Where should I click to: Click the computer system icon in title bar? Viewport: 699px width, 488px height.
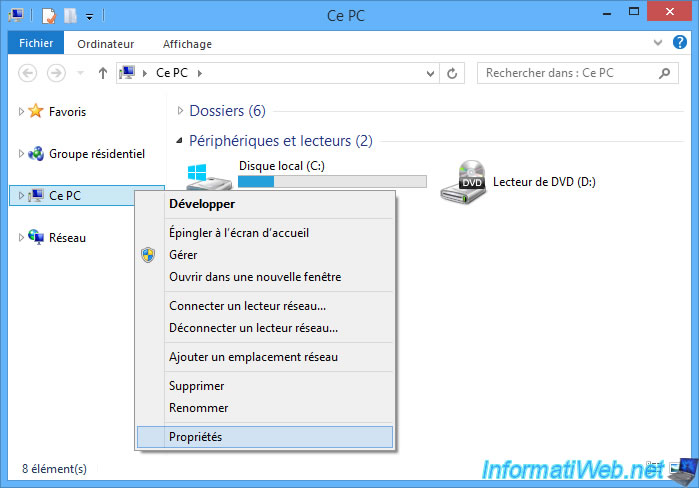pyautogui.click(x=16, y=15)
